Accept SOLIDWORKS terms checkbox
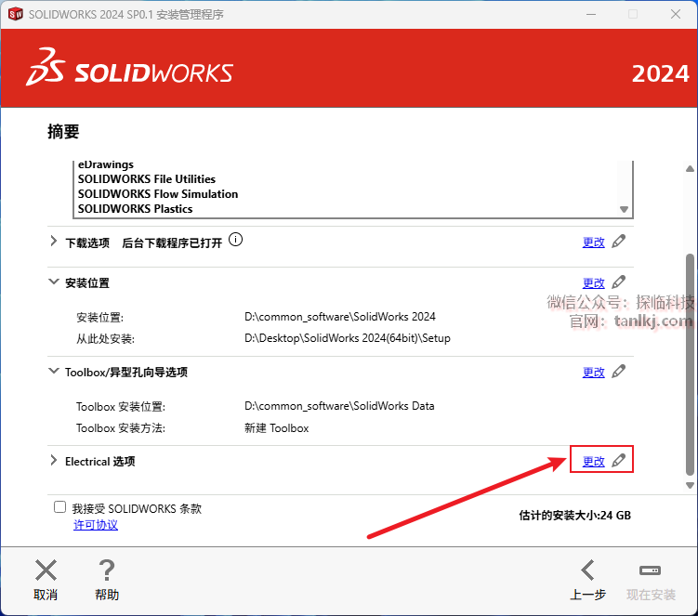Viewport: 698px width, 616px height. pos(59,507)
